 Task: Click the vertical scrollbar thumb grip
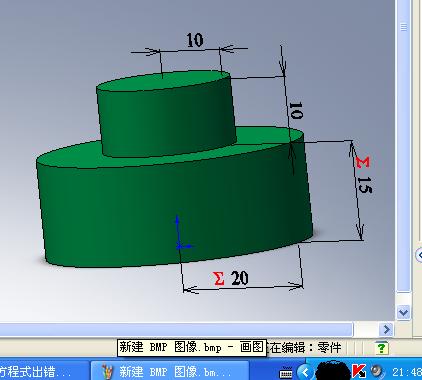[403, 27]
